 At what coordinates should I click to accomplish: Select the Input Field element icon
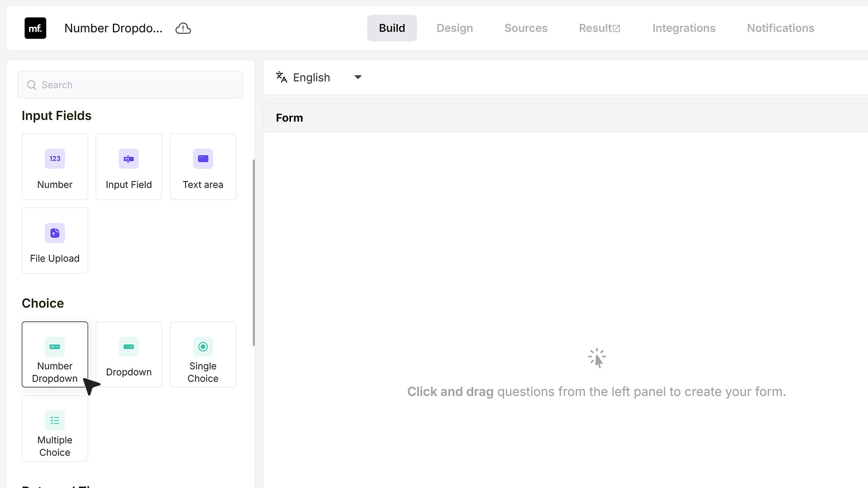pos(129,159)
